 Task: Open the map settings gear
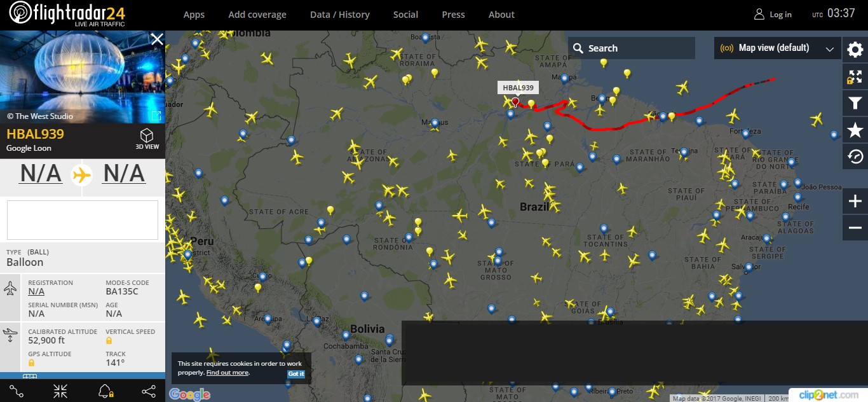pyautogui.click(x=855, y=49)
